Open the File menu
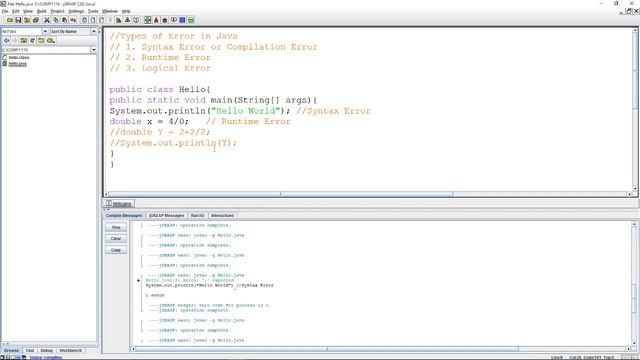Viewport: 640px width, 360px height. pos(5,11)
